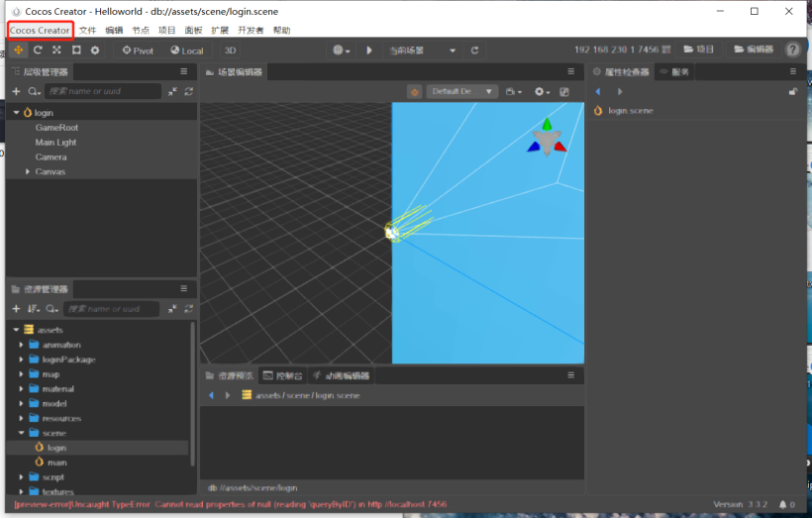The image size is (812, 518).
Task: Open the 节点 menu
Action: [x=141, y=30]
